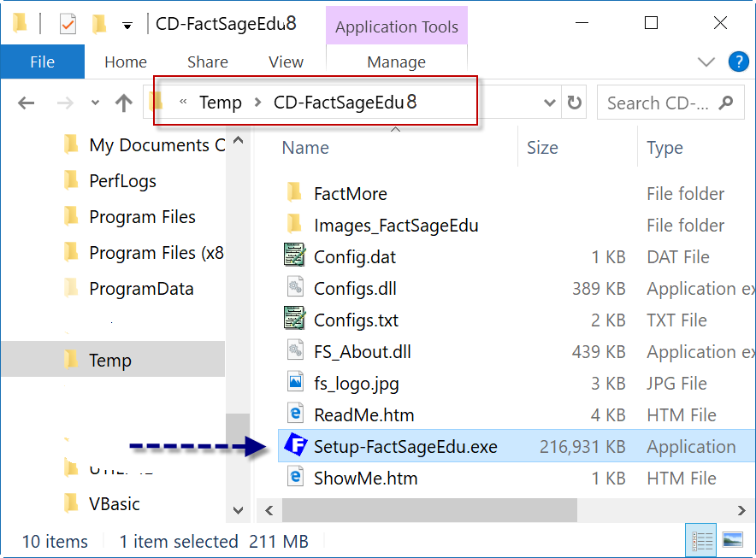The image size is (756, 558).
Task: Switch to the View ribbon tab
Action: point(286,62)
